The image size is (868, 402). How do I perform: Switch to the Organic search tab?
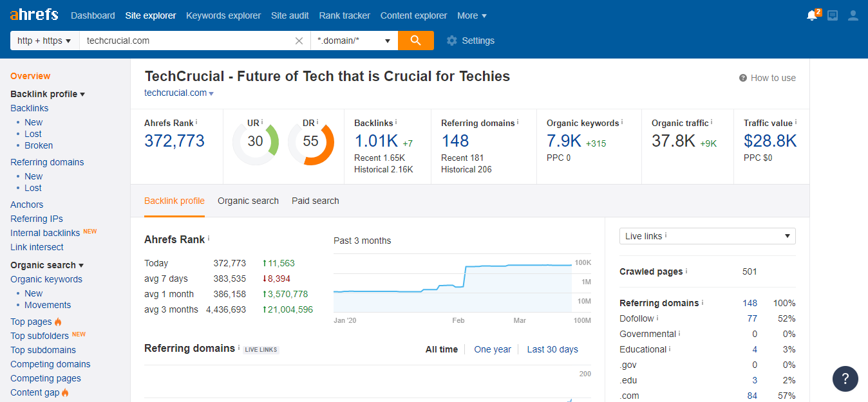coord(248,201)
